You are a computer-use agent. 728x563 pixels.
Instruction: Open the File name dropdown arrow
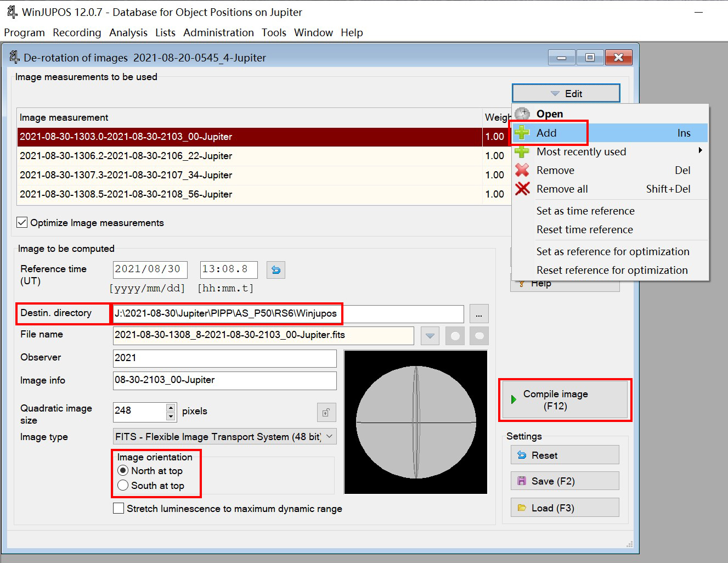pyautogui.click(x=430, y=336)
